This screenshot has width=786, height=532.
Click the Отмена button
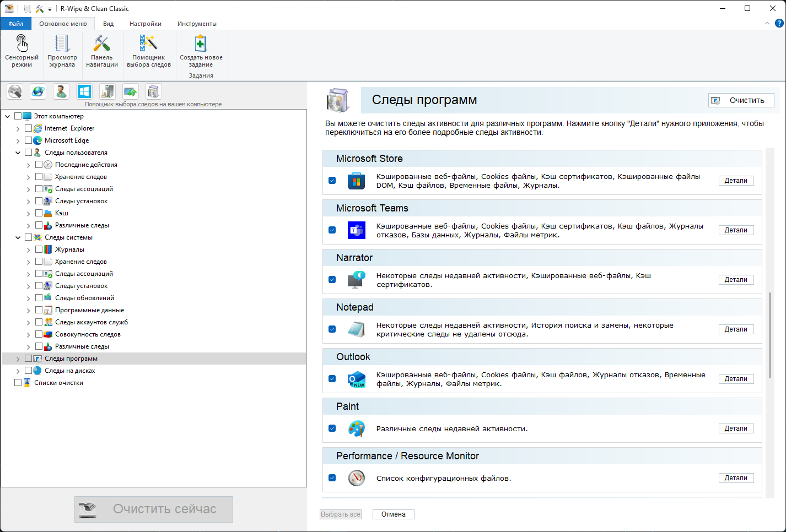[393, 514]
